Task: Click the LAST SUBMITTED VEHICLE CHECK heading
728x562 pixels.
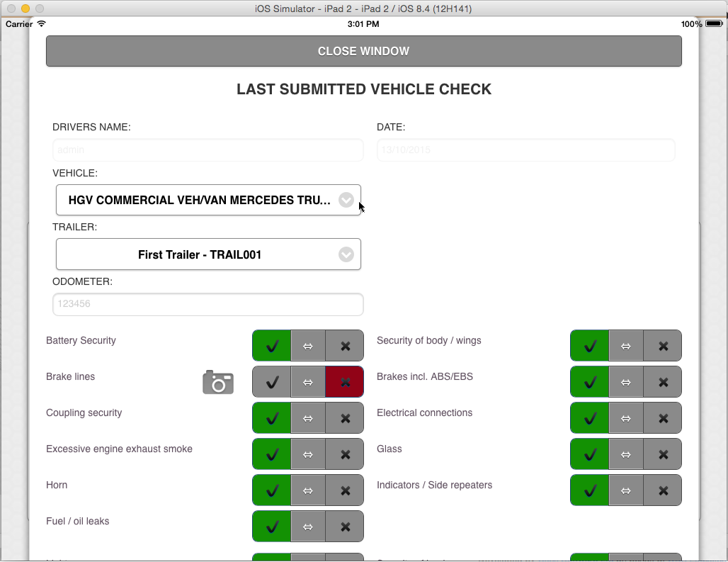Action: [x=364, y=89]
